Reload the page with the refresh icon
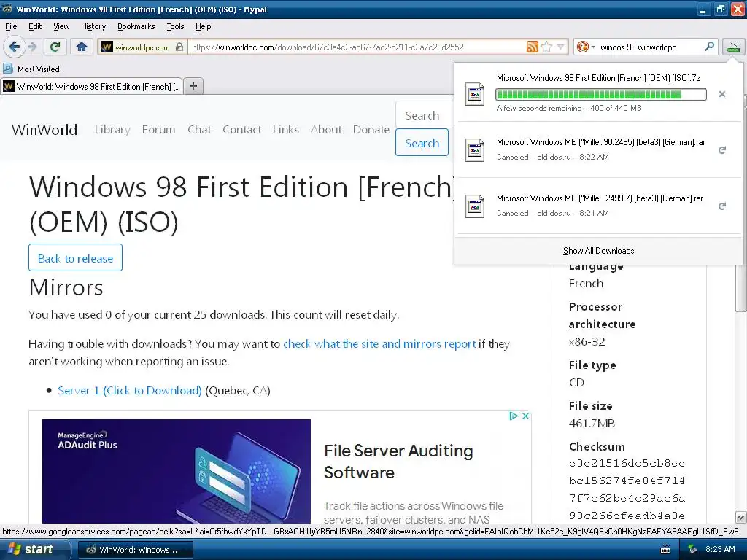 [55, 47]
